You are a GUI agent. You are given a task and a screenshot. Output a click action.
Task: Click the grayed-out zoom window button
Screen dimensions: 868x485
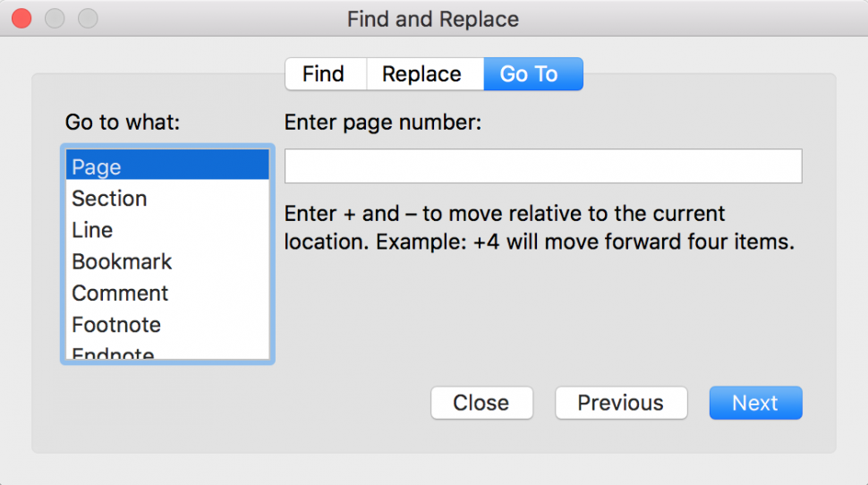(88, 18)
